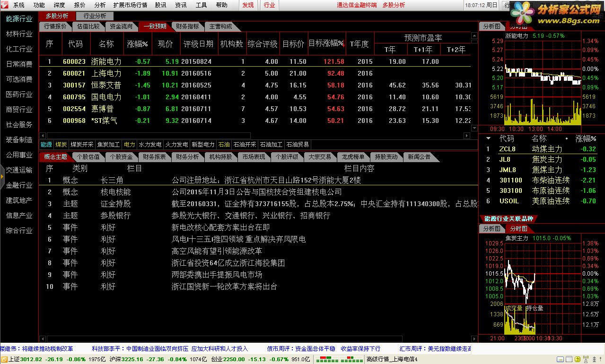Click right arrow of the concept panel's bottom scrollbar
The width and height of the screenshot is (605, 364).
(474, 338)
